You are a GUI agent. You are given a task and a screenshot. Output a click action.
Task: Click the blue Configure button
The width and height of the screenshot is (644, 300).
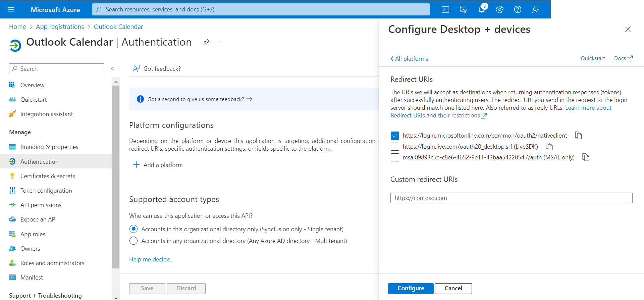coord(411,288)
